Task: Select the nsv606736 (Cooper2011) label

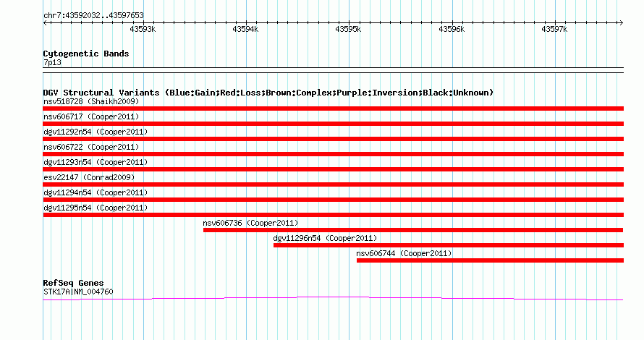Action: click(x=250, y=223)
